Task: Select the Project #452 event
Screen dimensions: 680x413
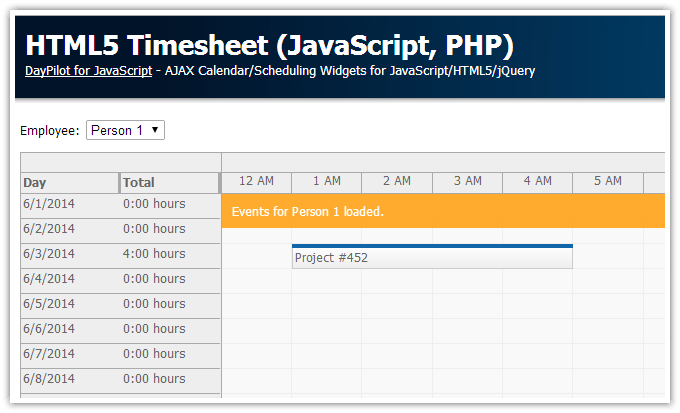Action: coord(431,257)
